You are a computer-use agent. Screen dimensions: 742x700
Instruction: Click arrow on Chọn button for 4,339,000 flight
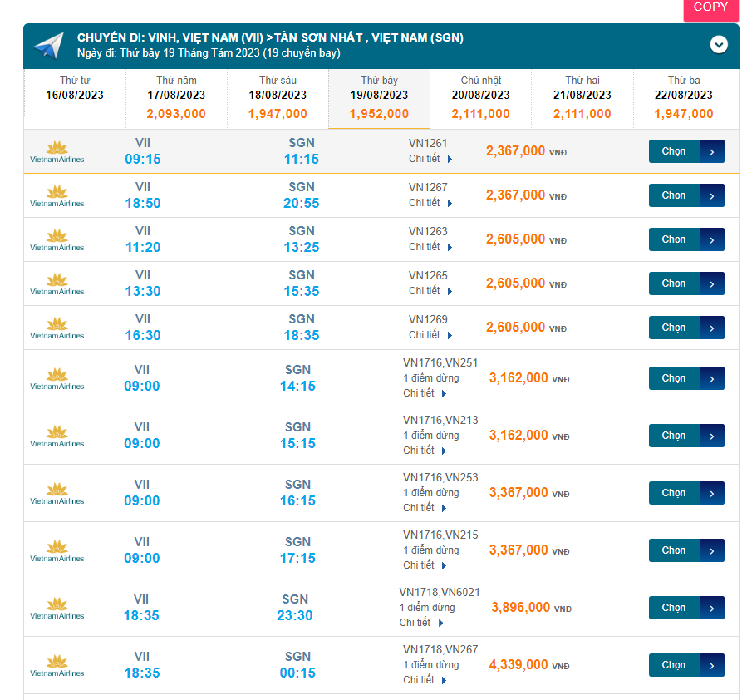(712, 665)
